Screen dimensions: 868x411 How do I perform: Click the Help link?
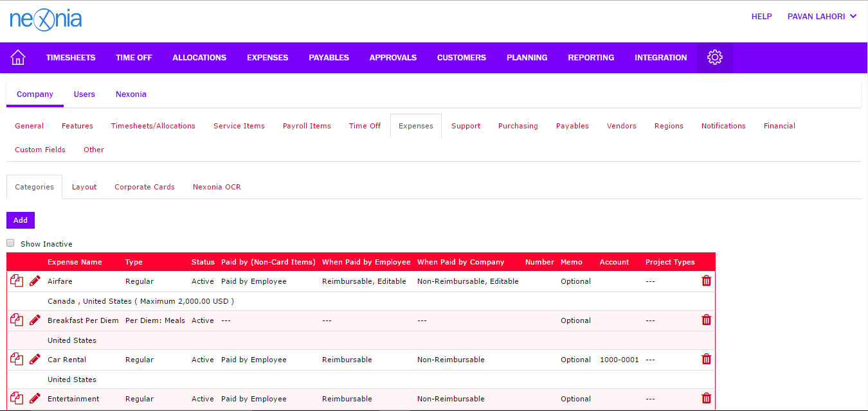[x=761, y=17]
